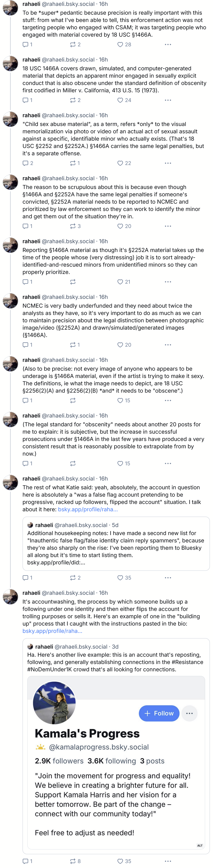This screenshot has width=213, height=868.
Task: Open the @kamalaprogress.bsky.social handle
Action: (x=99, y=747)
